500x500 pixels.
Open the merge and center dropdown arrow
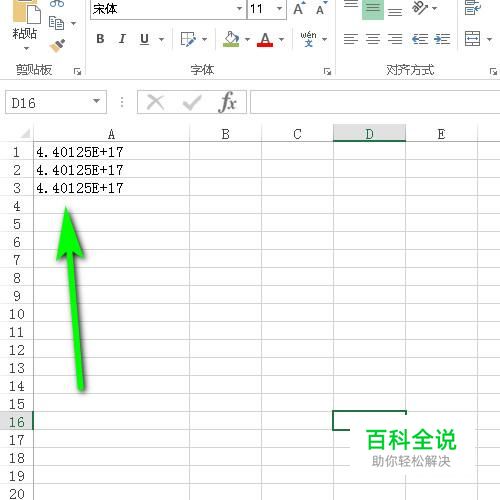(489, 39)
